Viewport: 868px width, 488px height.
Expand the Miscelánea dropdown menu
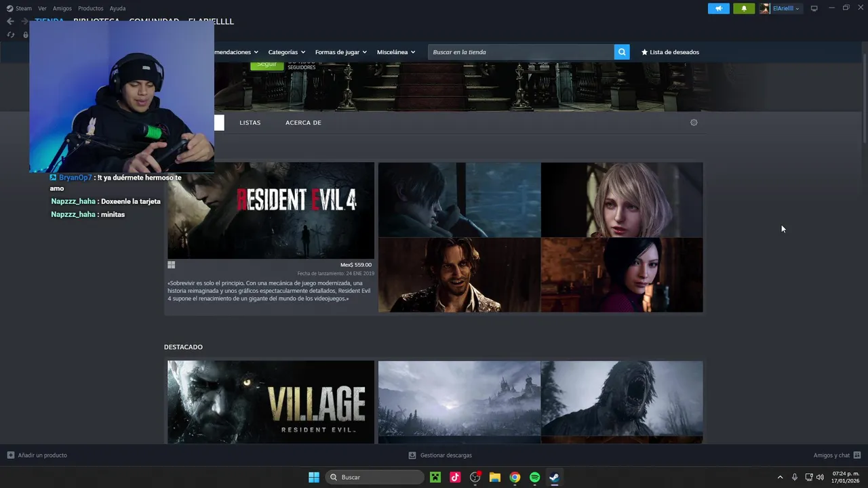click(396, 52)
